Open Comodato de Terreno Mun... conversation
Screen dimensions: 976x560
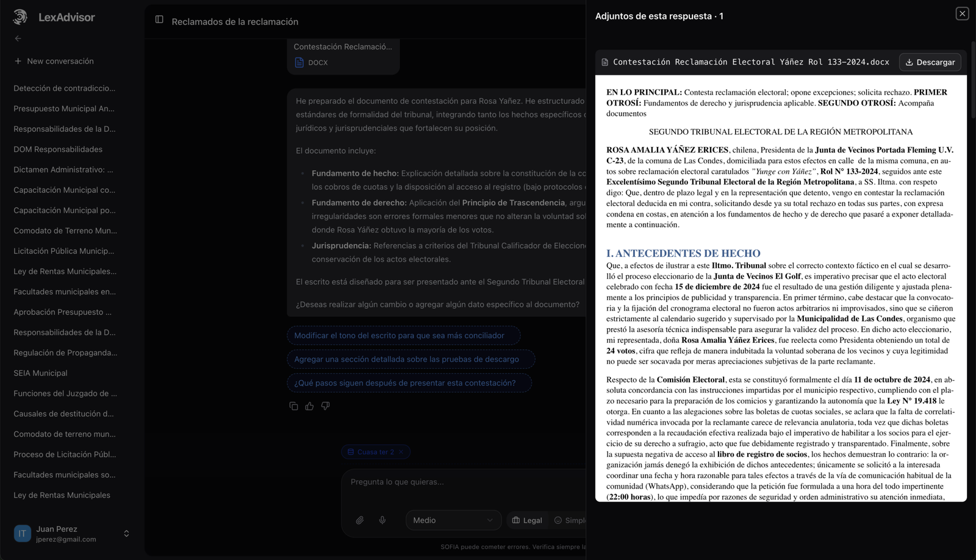click(x=65, y=231)
